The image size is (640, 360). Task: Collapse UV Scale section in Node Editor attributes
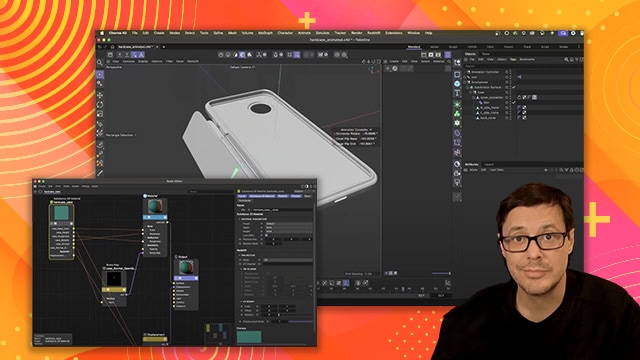[240, 301]
